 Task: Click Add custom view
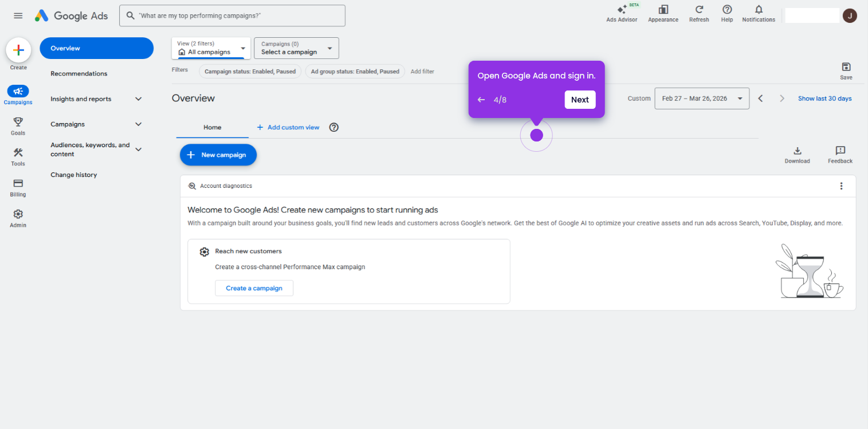288,127
